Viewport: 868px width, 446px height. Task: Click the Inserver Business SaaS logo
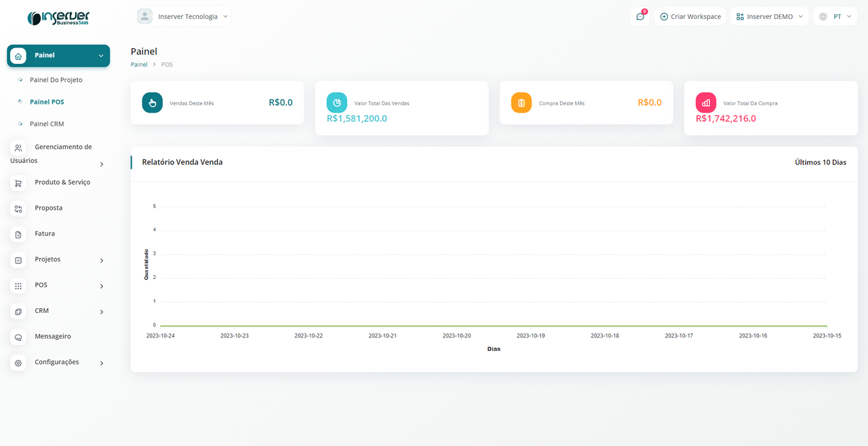point(58,18)
